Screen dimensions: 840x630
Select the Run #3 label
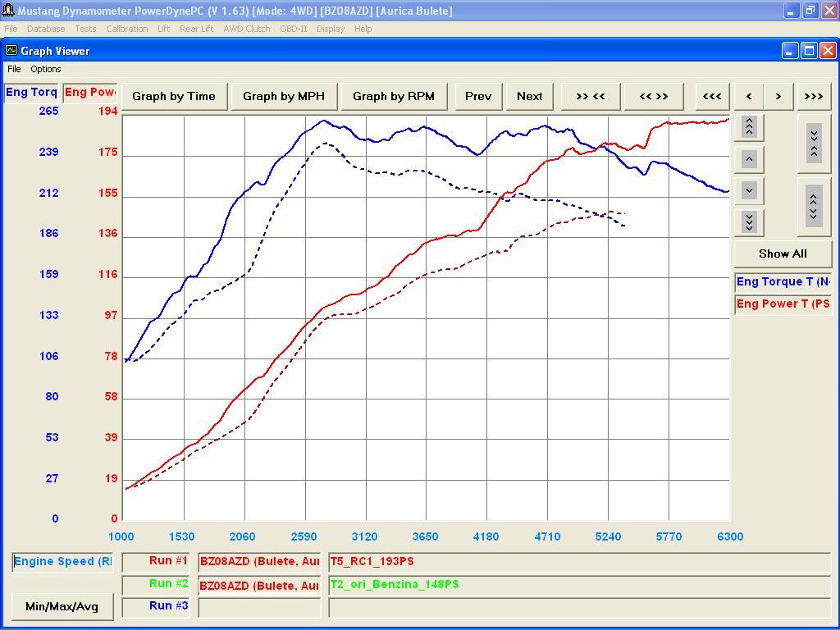(x=156, y=607)
